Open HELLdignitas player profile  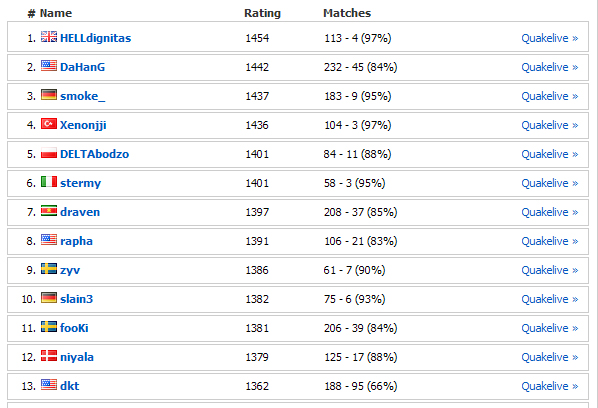click(95, 38)
